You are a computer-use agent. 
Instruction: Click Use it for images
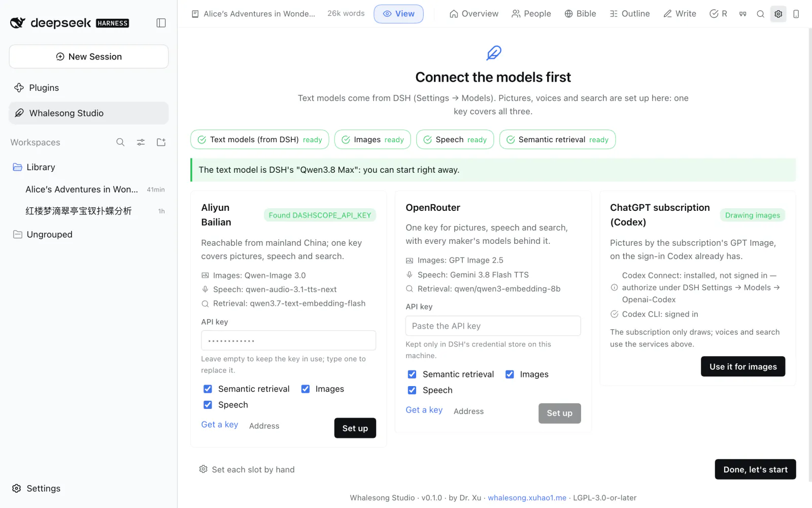(x=743, y=366)
